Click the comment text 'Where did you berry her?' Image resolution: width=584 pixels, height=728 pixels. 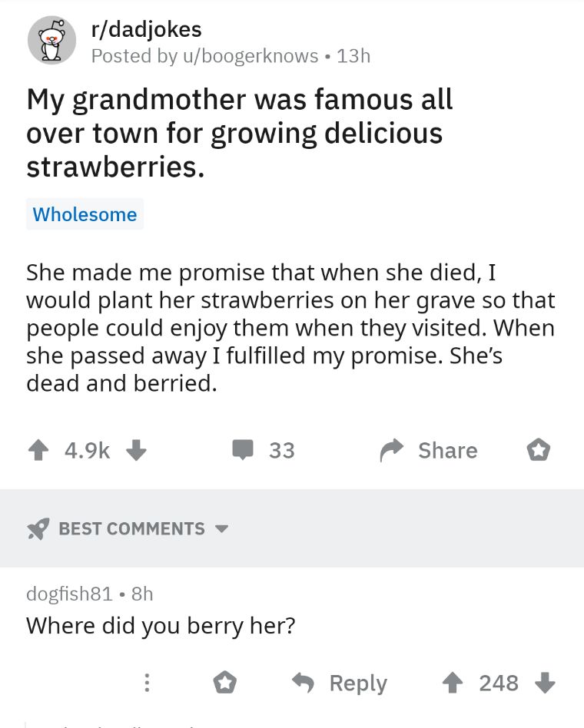(161, 626)
